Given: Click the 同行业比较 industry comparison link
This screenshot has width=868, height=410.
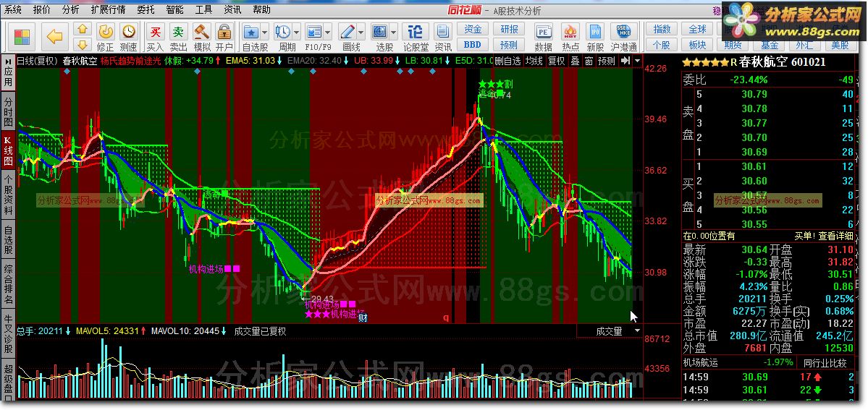Looking at the screenshot, I should click(825, 363).
